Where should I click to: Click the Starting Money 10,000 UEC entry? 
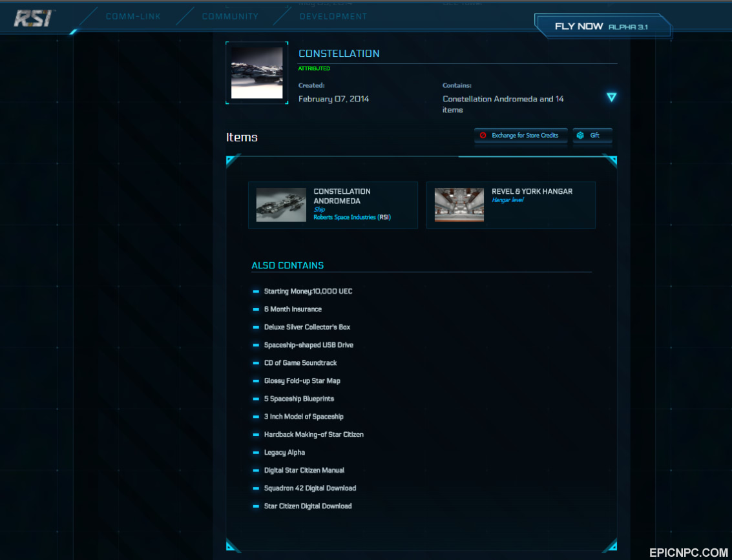[308, 291]
